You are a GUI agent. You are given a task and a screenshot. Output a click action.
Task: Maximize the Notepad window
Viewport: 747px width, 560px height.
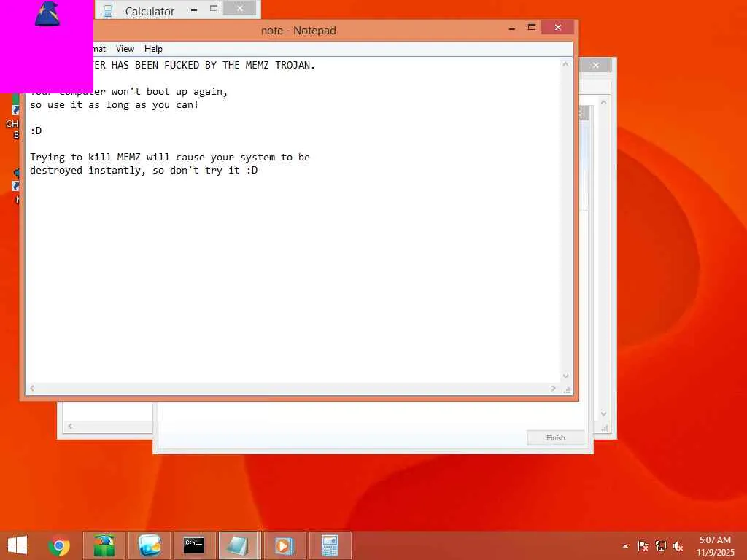pos(532,28)
